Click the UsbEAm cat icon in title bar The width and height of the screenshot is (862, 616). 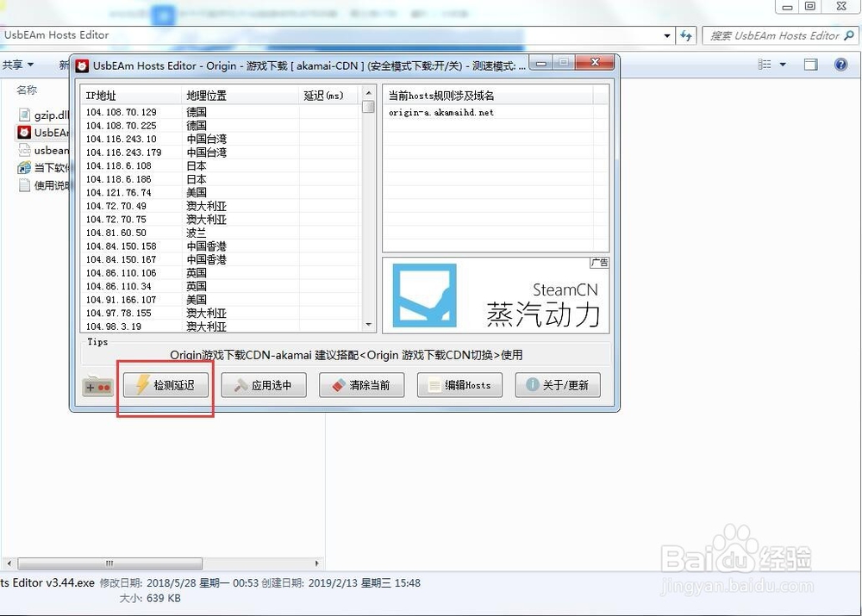[83, 66]
